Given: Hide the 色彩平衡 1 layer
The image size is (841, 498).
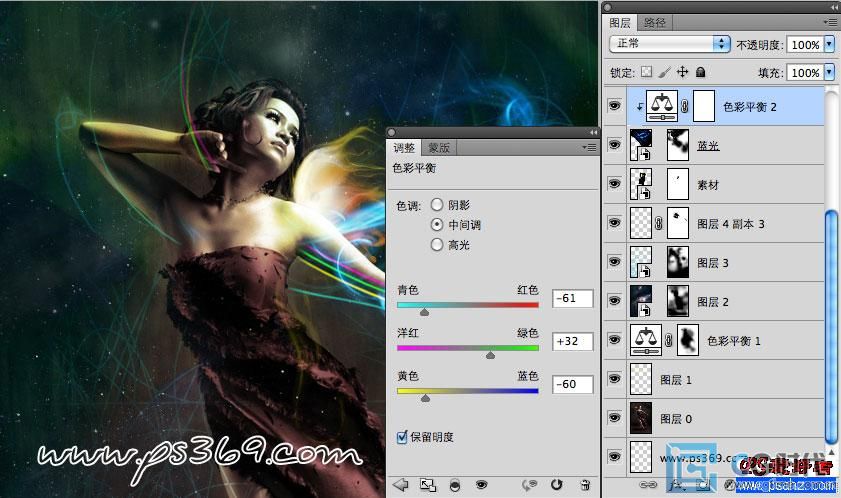Looking at the screenshot, I should tap(615, 340).
